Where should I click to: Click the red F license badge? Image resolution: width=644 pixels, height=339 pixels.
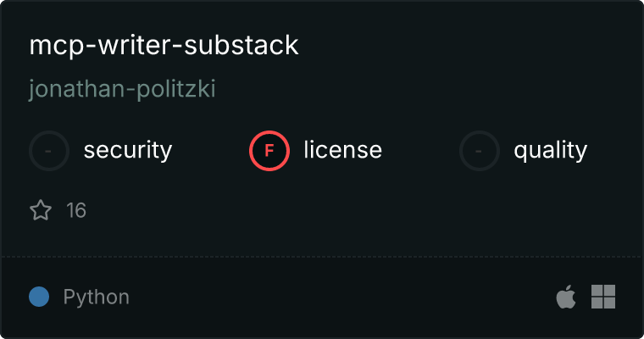tap(269, 151)
